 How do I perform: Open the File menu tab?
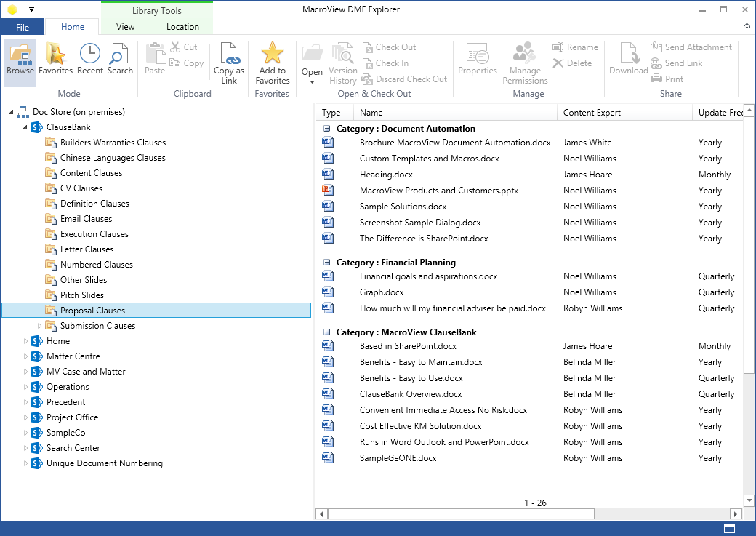click(23, 27)
